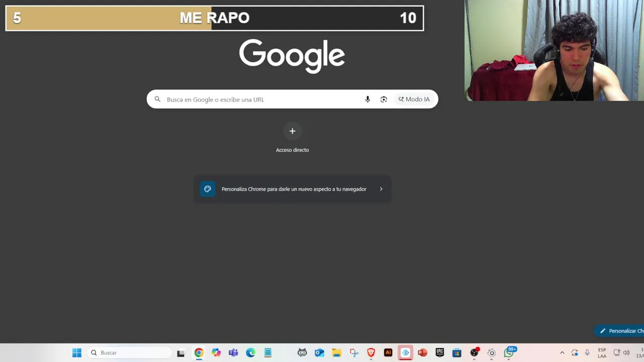This screenshot has height=362, width=644.
Task: Open ESP LAA language switcher
Action: tap(602, 353)
